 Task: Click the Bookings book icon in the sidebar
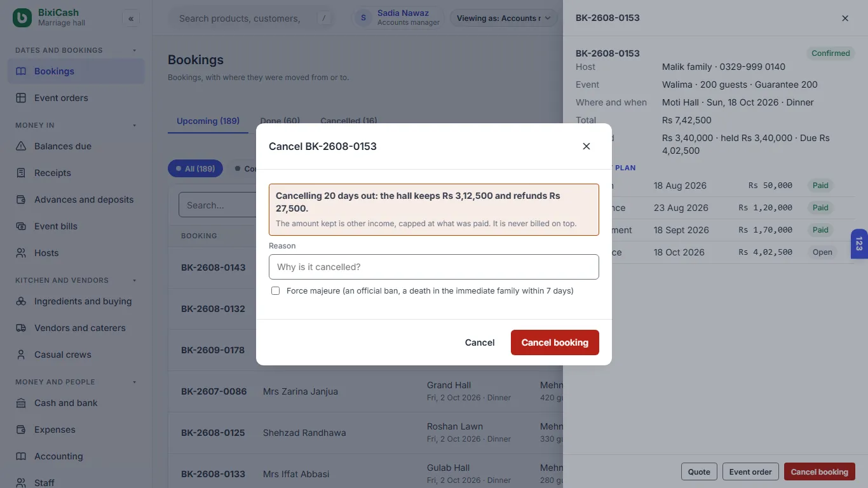pyautogui.click(x=21, y=71)
